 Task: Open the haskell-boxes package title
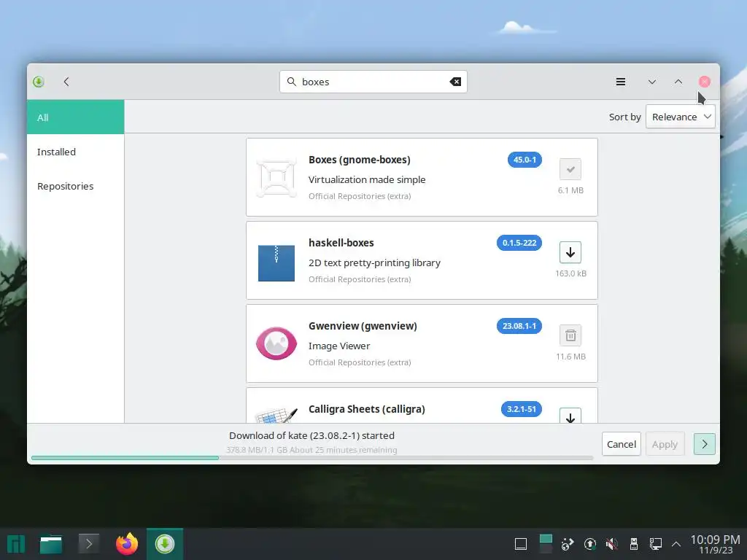341,243
